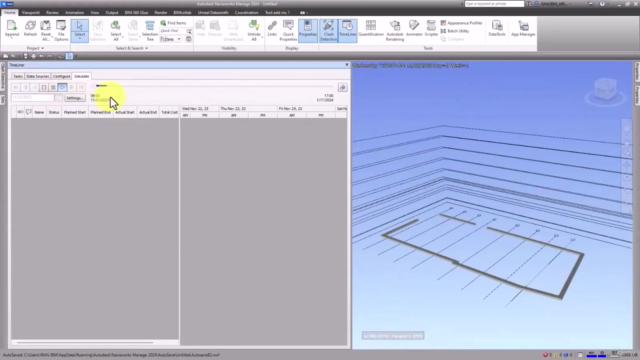640x360 pixels.
Task: Click the Planned Start column header
Action: (75, 112)
